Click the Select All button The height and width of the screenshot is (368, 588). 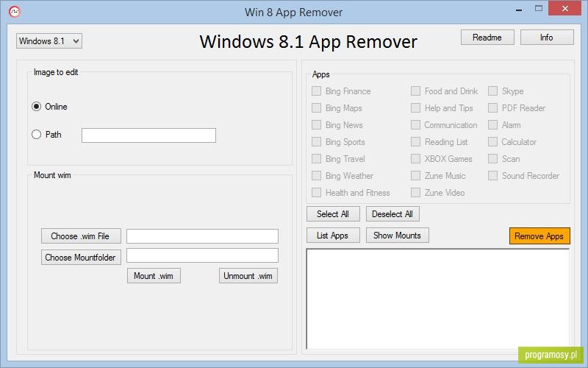pyautogui.click(x=333, y=214)
